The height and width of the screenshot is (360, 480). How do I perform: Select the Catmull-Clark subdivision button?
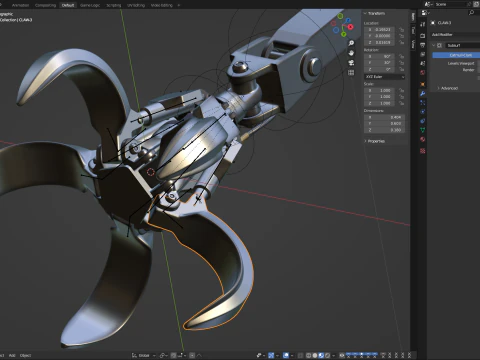click(x=456, y=55)
